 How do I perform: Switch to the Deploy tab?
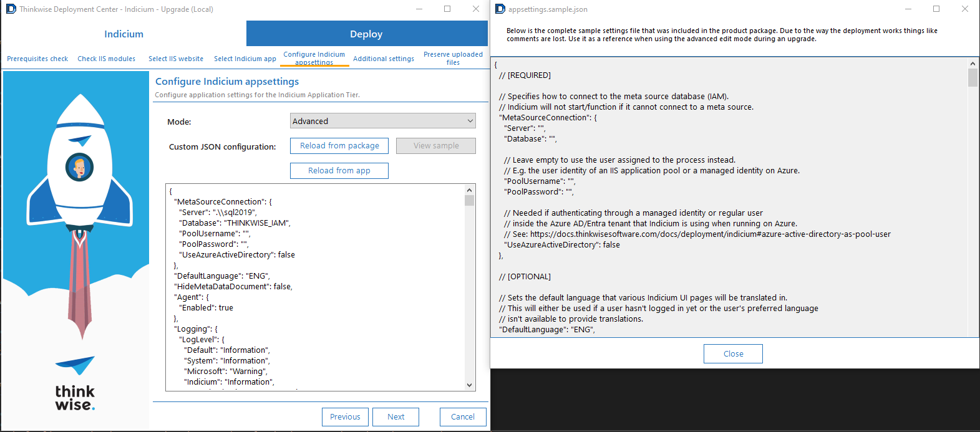[367, 34]
